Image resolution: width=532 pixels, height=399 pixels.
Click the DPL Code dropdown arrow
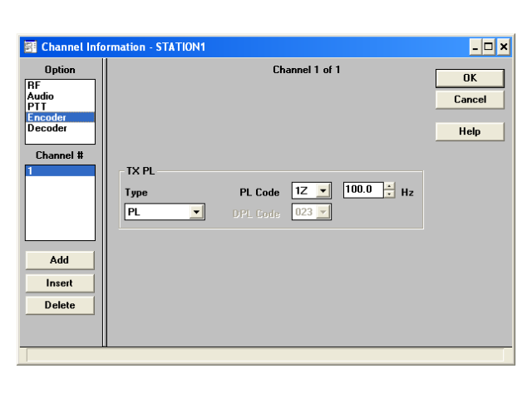pos(324,213)
